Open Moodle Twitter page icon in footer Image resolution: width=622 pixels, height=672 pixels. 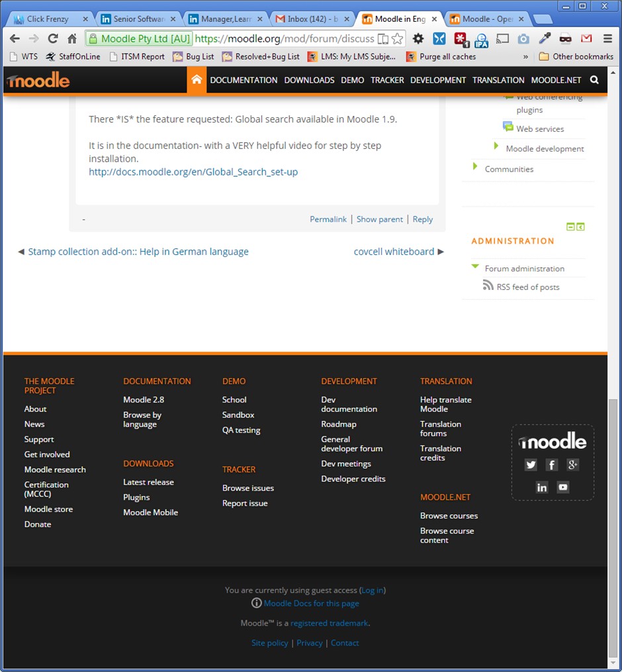(531, 465)
